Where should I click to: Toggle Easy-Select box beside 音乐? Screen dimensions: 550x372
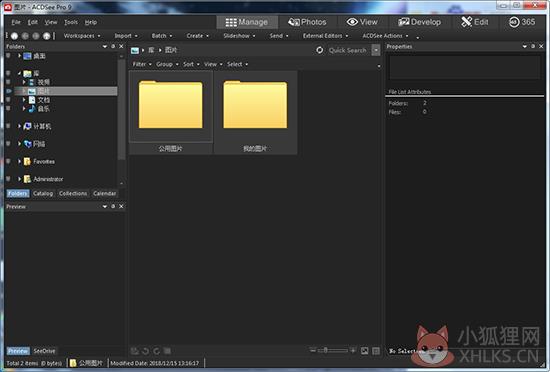tap(8, 108)
